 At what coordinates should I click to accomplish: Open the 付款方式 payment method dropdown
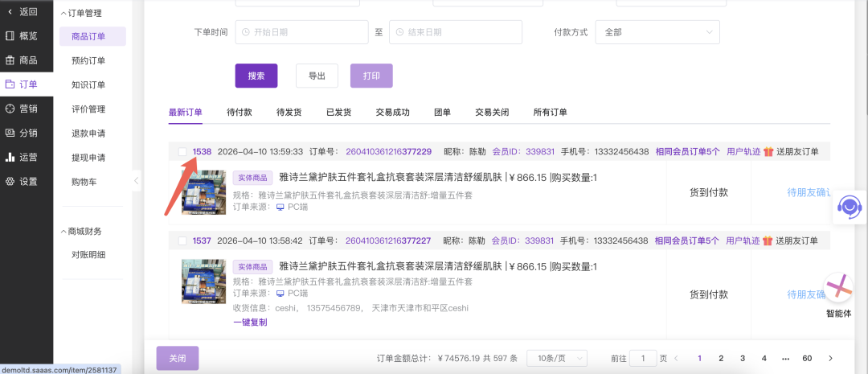pos(657,32)
